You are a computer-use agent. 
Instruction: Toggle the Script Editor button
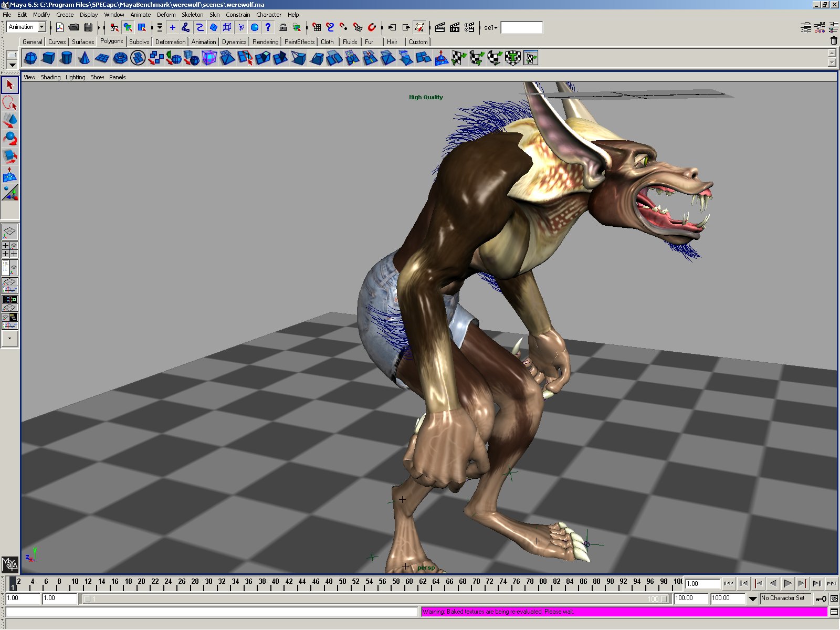pyautogui.click(x=834, y=612)
